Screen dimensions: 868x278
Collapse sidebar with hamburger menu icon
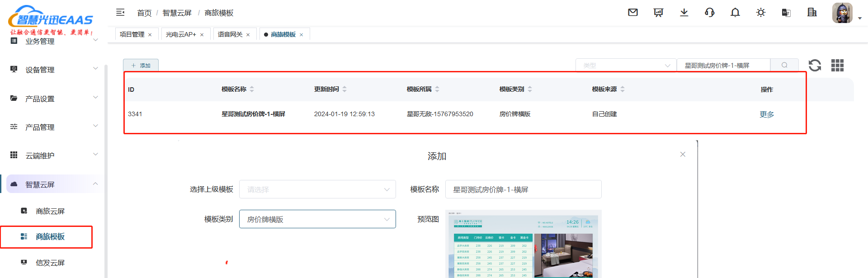[x=120, y=13]
